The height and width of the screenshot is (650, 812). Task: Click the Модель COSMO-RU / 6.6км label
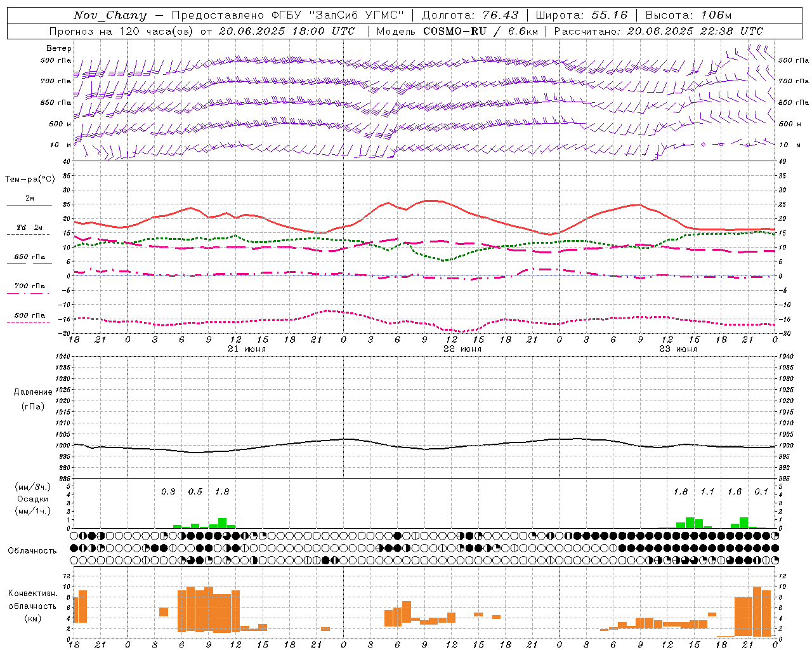click(457, 31)
